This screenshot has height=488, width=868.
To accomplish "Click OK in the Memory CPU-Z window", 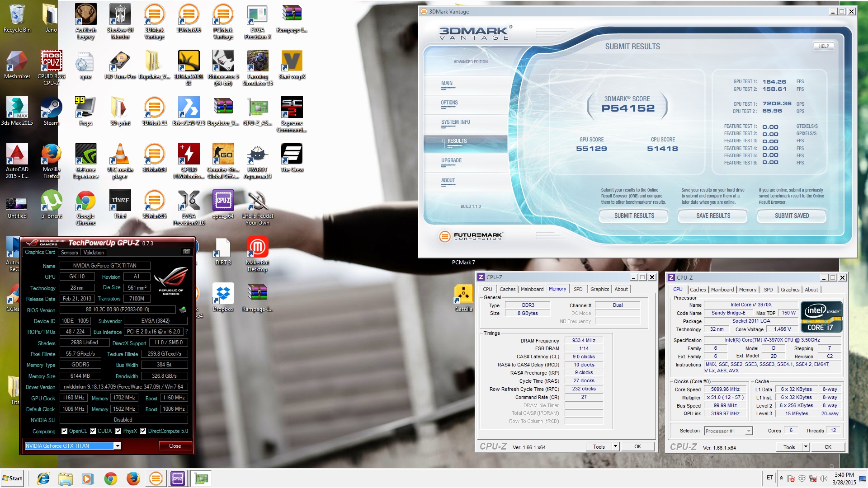I will click(x=637, y=446).
